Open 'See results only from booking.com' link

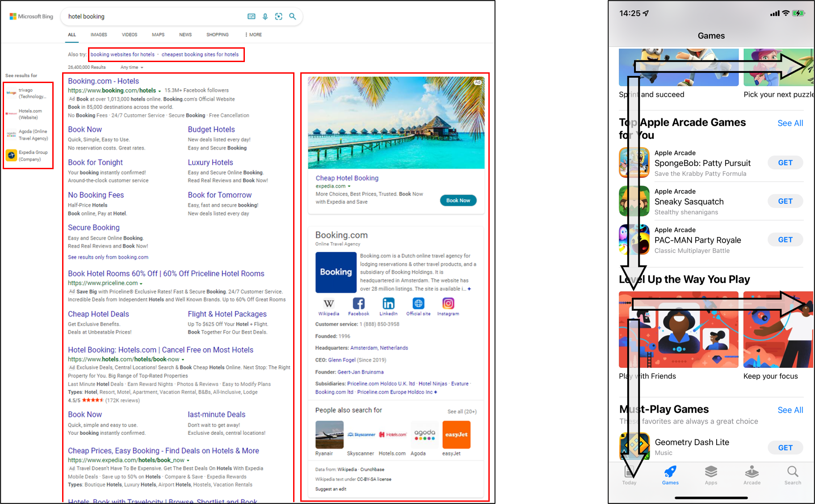pos(108,257)
